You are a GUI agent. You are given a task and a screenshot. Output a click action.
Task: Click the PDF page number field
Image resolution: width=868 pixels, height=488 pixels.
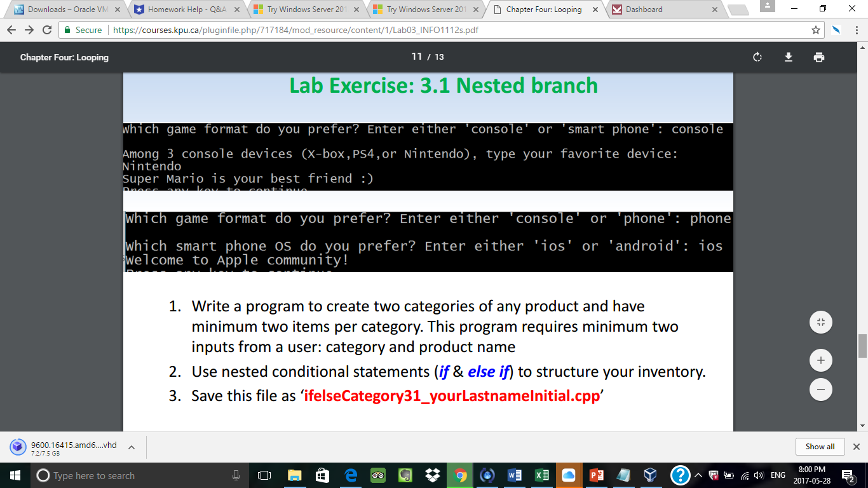(417, 57)
